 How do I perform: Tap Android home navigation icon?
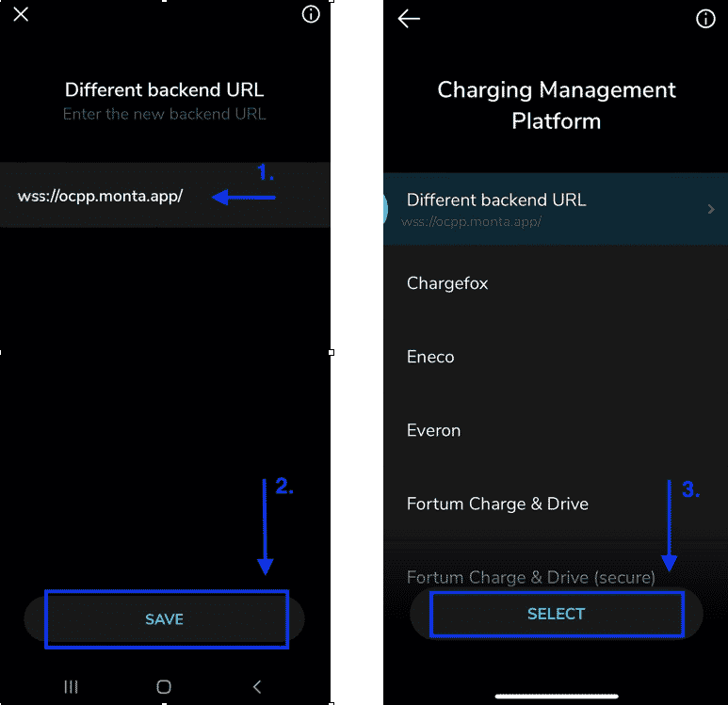click(164, 686)
